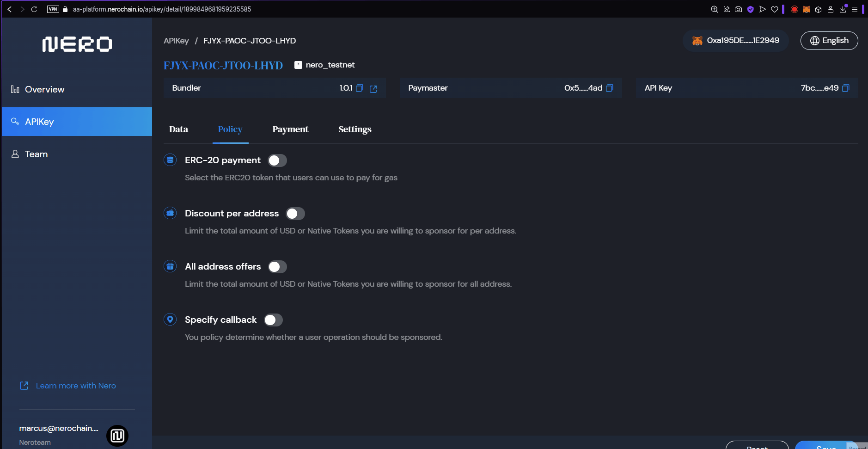Image resolution: width=868 pixels, height=449 pixels.
Task: Open the English language selector
Action: click(829, 41)
